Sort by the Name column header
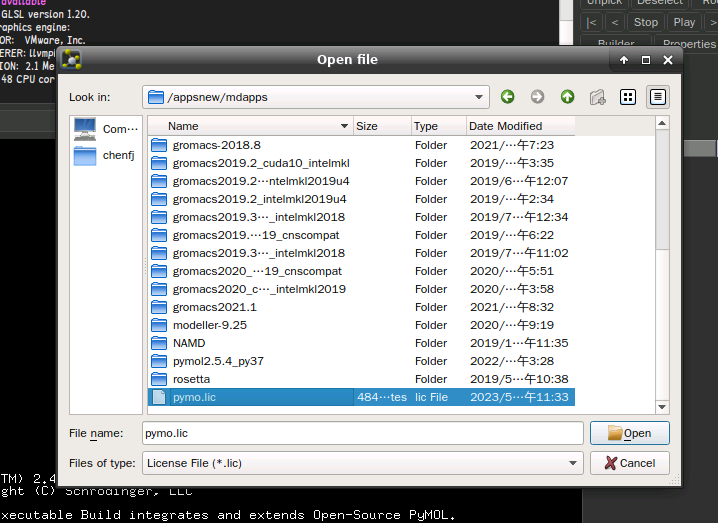718x523 pixels. 250,126
